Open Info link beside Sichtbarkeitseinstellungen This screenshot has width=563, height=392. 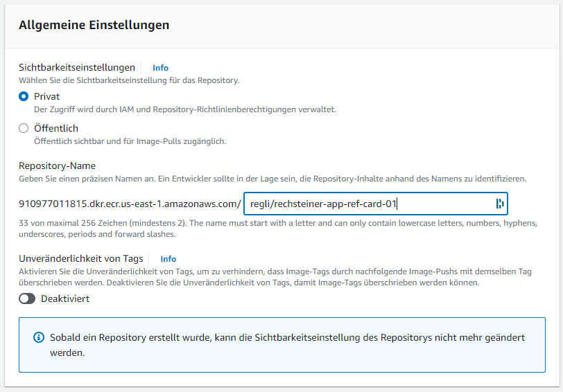pyautogui.click(x=160, y=68)
